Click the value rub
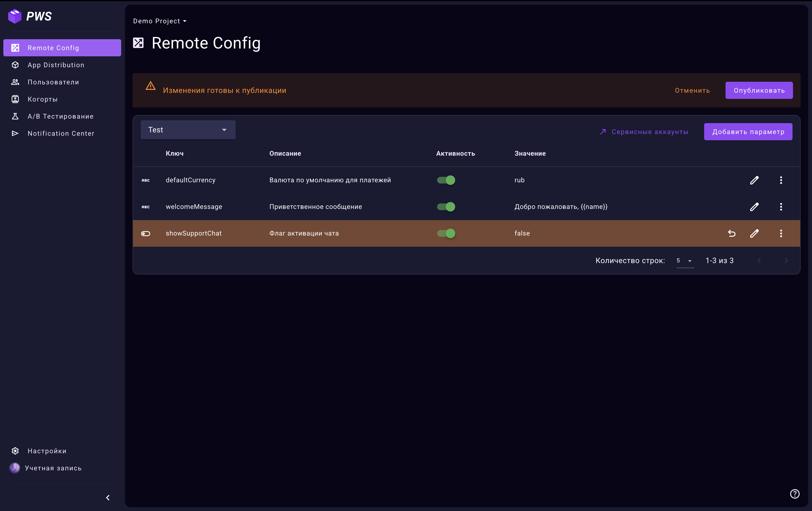The width and height of the screenshot is (812, 511). coord(520,180)
